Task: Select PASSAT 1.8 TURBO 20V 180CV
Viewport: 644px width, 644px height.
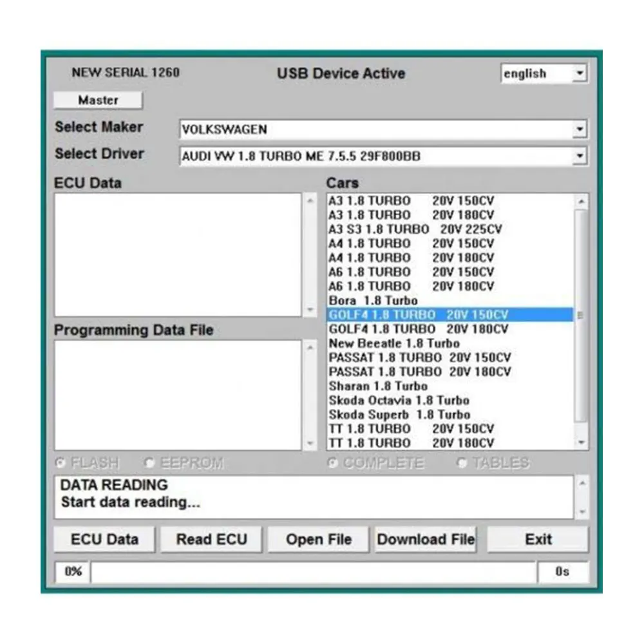Action: coord(450,372)
